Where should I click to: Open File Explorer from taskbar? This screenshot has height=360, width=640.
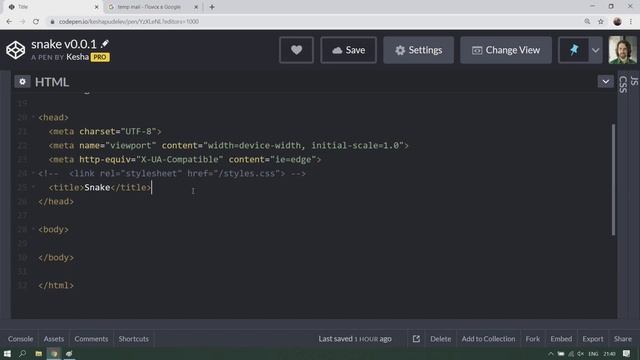38,353
